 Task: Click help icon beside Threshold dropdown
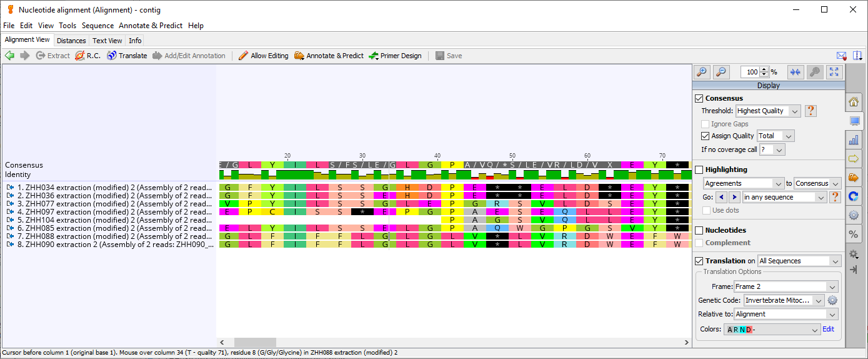click(x=811, y=111)
